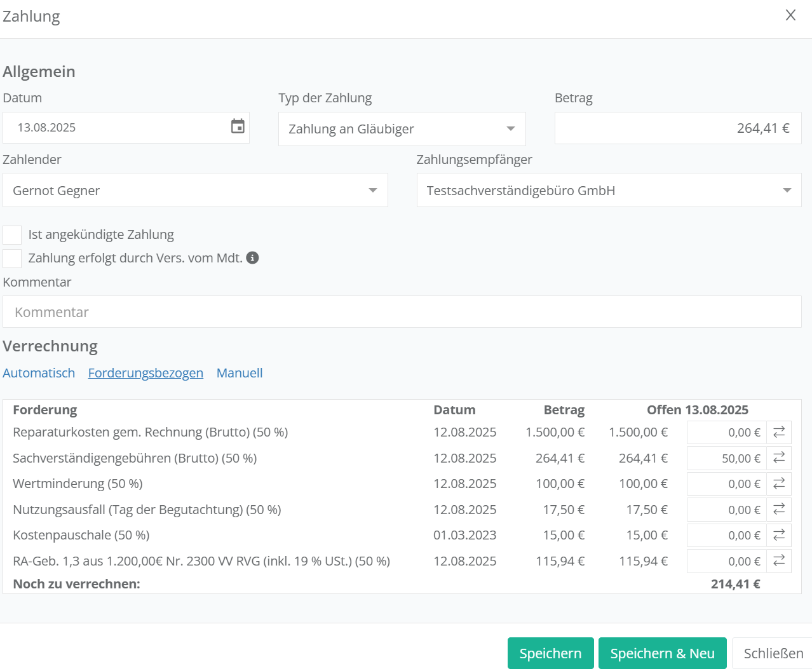Click info icon beside Vers. vom Mdt.

pyautogui.click(x=252, y=258)
